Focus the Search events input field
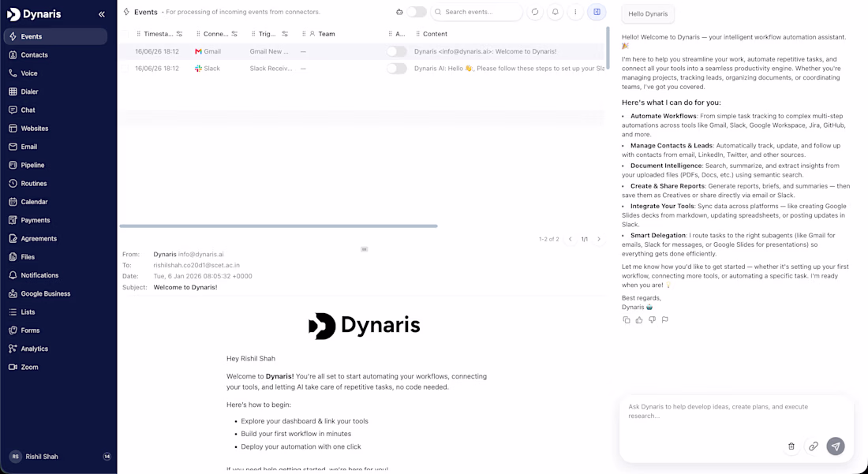The width and height of the screenshot is (868, 474). click(477, 12)
